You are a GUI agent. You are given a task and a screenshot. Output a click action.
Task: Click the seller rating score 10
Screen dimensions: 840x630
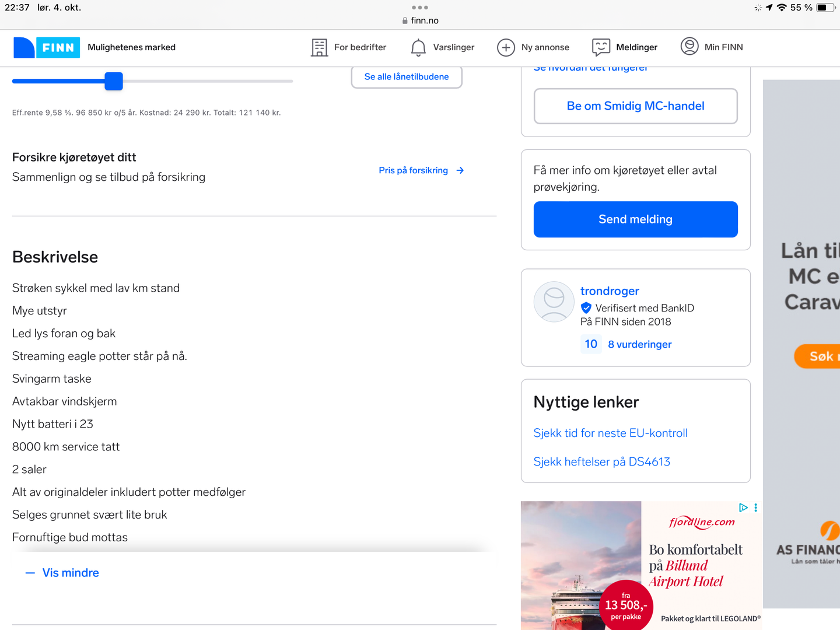[591, 344]
